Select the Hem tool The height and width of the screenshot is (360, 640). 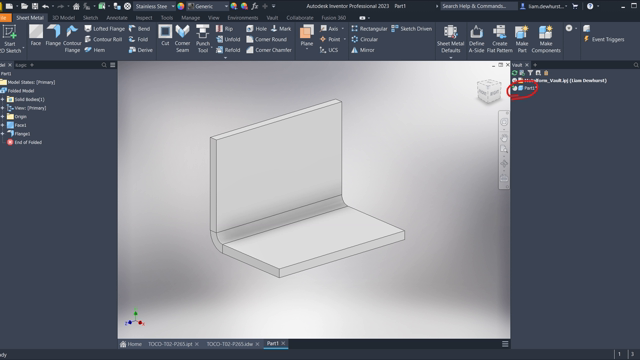point(95,50)
